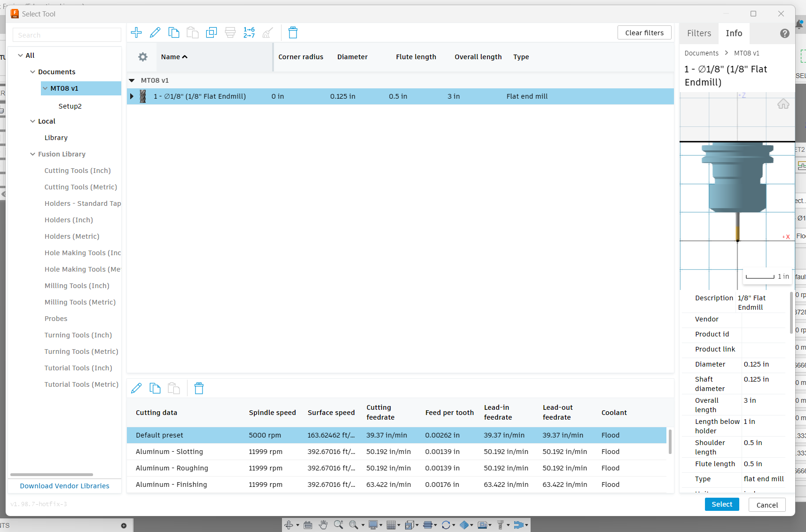Click the Documents breadcrumb link in Info panel
Viewport: 806px width, 532px height.
(x=701, y=53)
